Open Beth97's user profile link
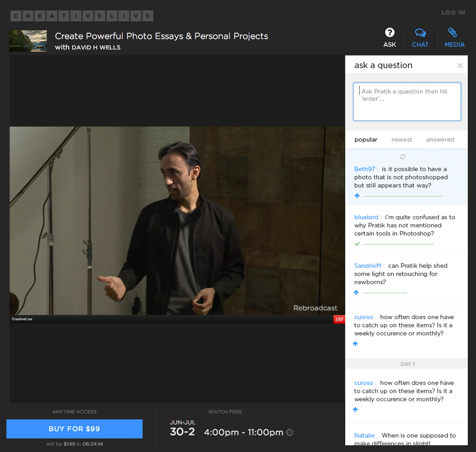Viewport: 476px width, 452px height. click(x=364, y=169)
